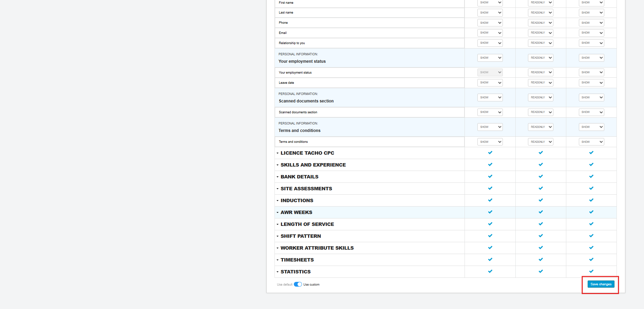
Task: Open READONLY dropdown for Terms and conditions header
Action: click(x=541, y=127)
